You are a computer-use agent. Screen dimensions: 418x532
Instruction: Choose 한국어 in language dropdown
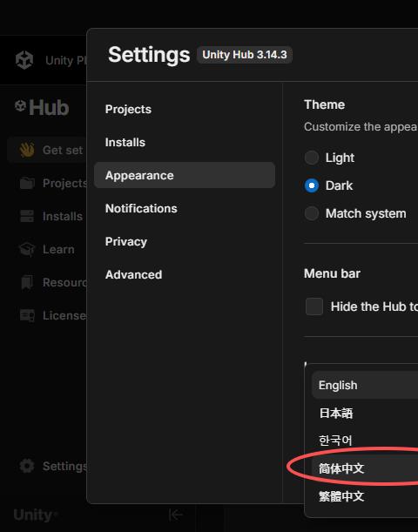pyautogui.click(x=365, y=441)
